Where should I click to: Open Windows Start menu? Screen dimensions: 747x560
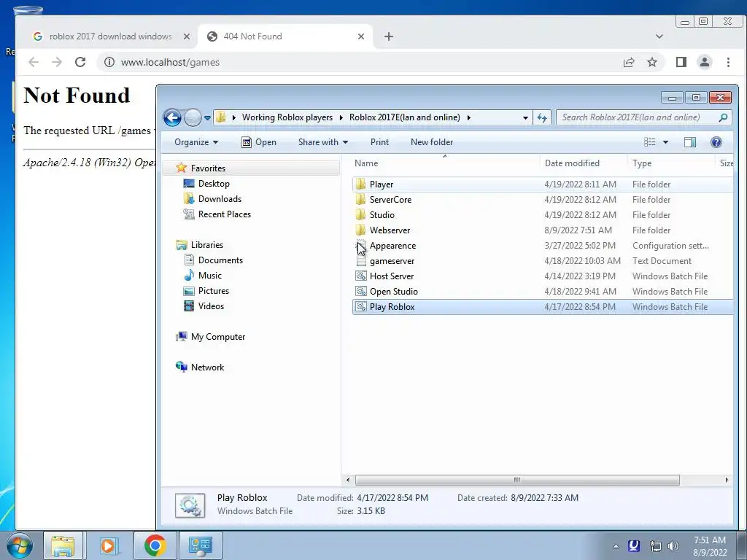click(x=20, y=545)
